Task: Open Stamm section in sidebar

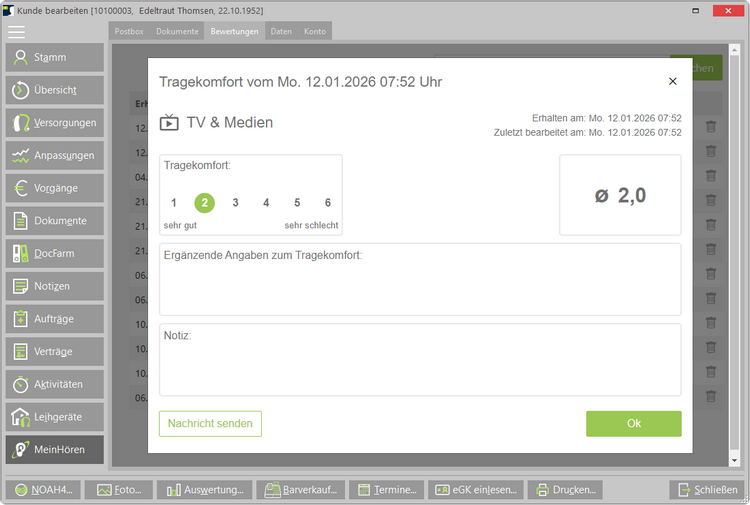Action: click(55, 57)
